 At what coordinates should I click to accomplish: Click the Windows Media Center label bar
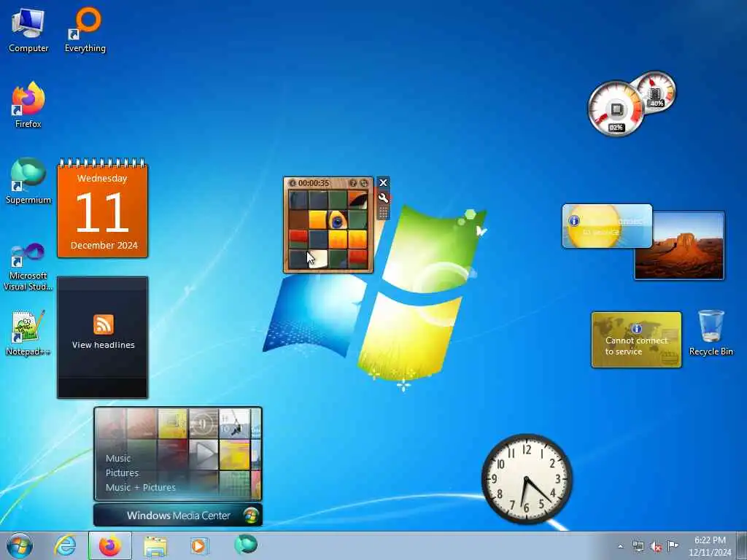178,516
